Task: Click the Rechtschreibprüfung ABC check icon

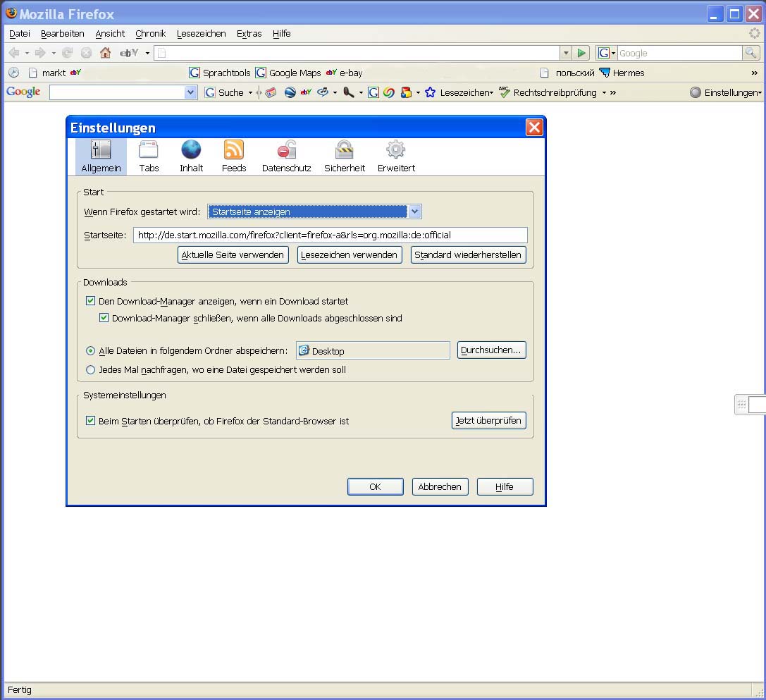Action: pos(504,92)
